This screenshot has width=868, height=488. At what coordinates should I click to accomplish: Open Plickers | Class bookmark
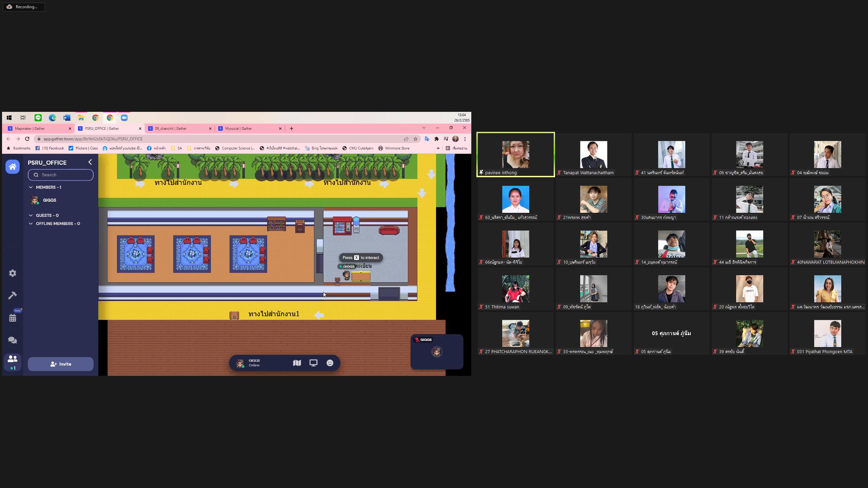click(x=83, y=148)
